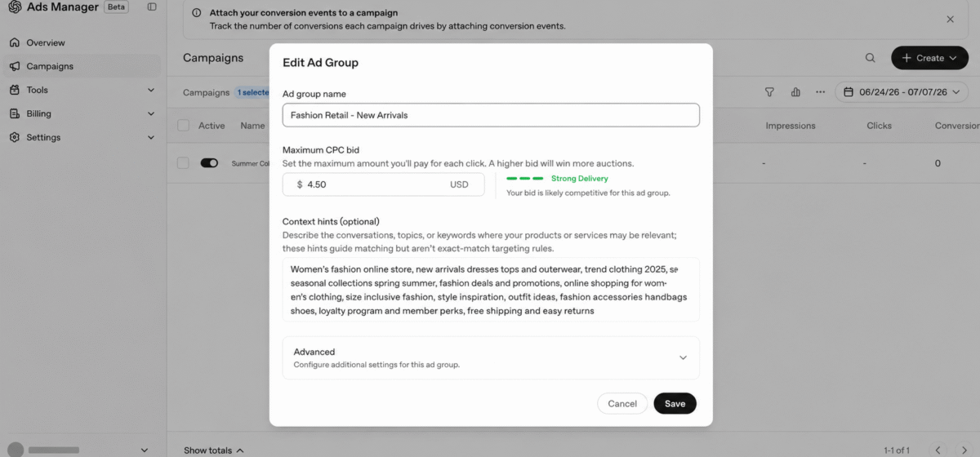
Task: Go to next page arrow
Action: [964, 450]
